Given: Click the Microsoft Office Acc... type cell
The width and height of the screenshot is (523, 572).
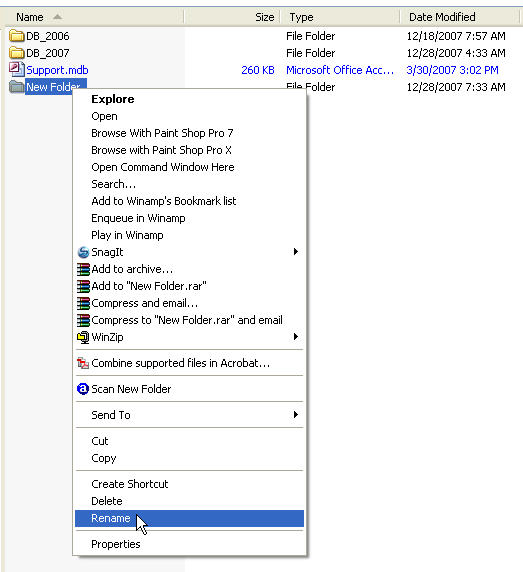Looking at the screenshot, I should tap(340, 70).
